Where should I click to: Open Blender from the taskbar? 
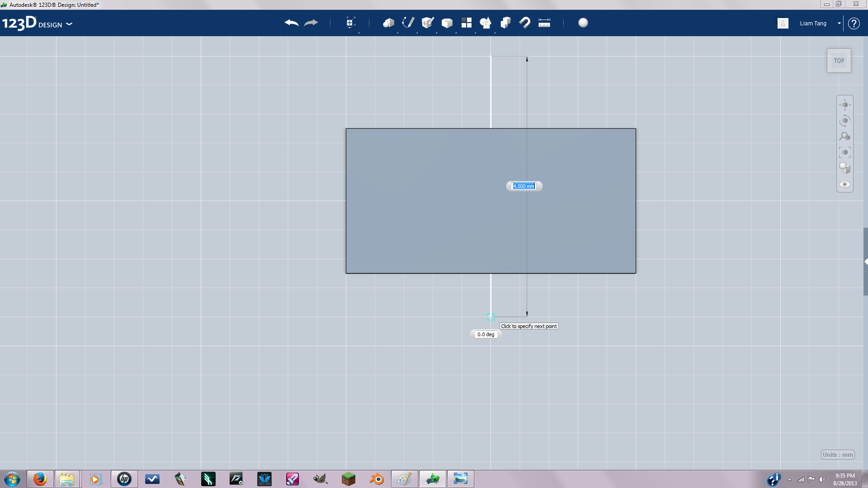(x=377, y=479)
